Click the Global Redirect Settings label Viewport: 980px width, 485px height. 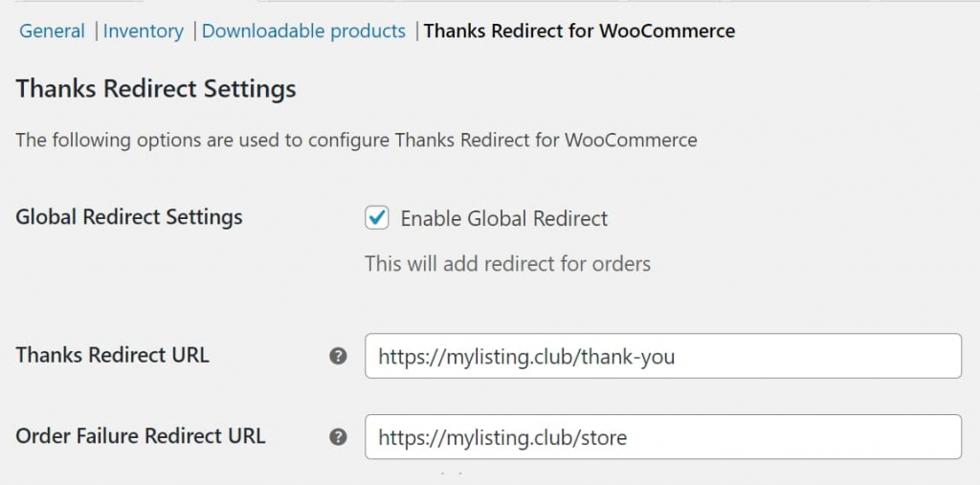tap(129, 217)
